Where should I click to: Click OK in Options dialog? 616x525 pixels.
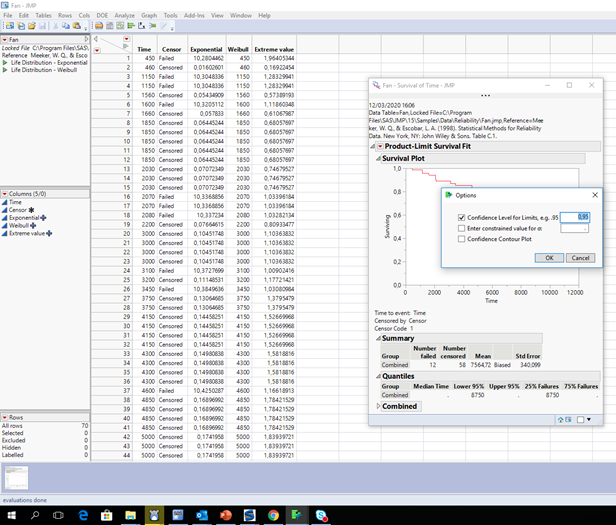tap(549, 258)
